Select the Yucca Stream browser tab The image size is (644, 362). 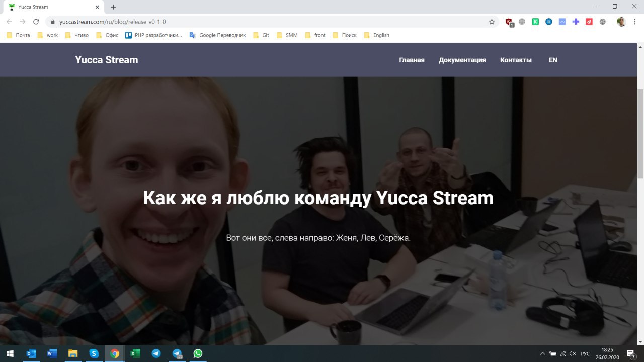tap(54, 7)
